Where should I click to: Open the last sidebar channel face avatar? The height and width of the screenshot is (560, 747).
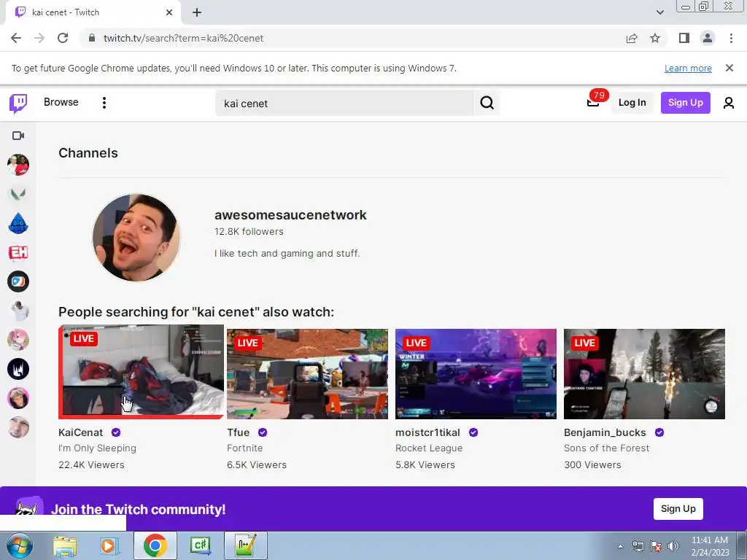(18, 427)
